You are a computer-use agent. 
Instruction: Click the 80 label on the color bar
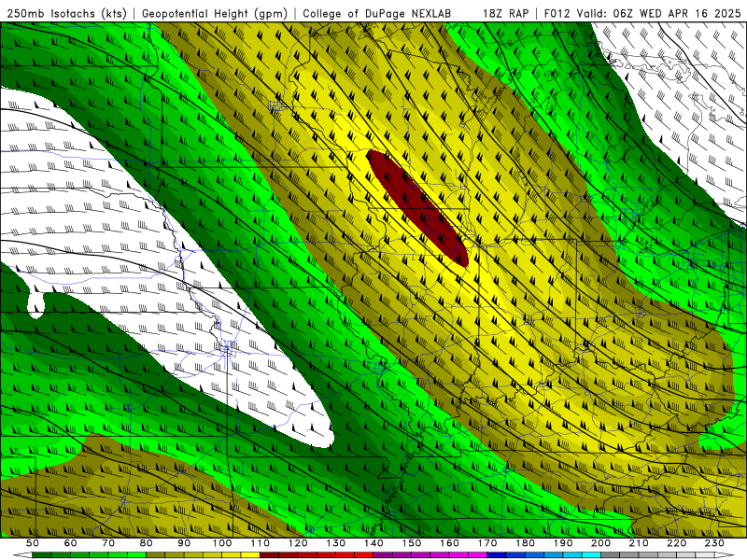(147, 543)
